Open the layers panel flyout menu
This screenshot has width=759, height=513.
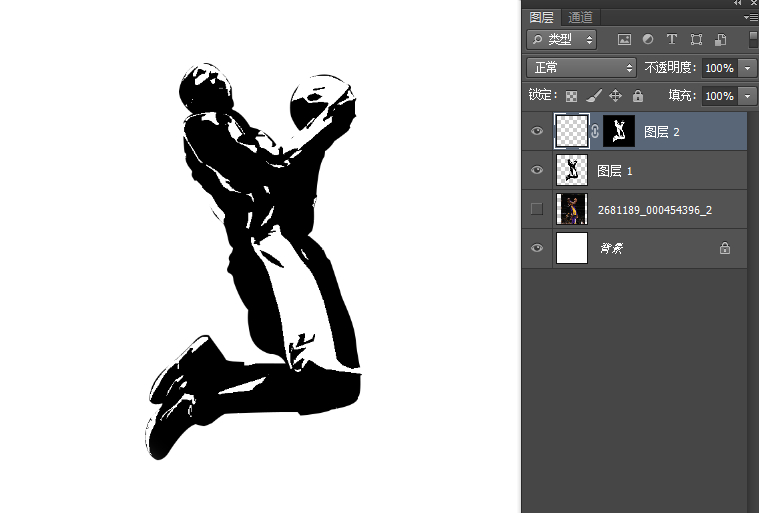pos(751,17)
